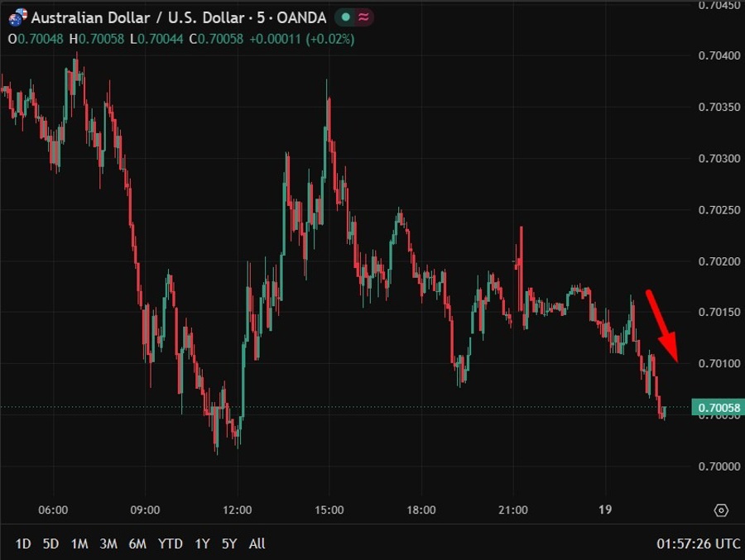This screenshot has height=560, width=745.
Task: Click the Australian Dollar / U.S. Dollar title
Action: [138, 17]
